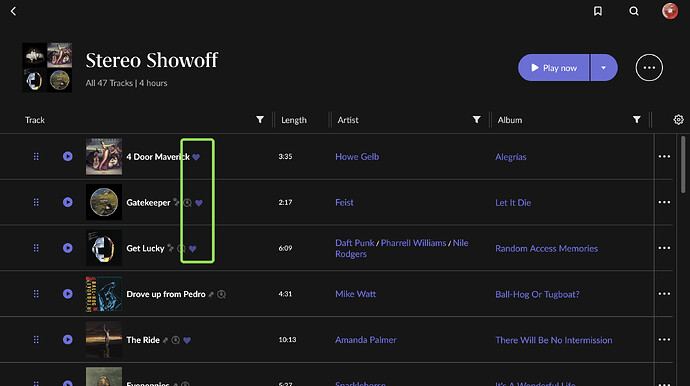Expand Play now dropdown arrow
690x386 pixels.
click(x=604, y=68)
